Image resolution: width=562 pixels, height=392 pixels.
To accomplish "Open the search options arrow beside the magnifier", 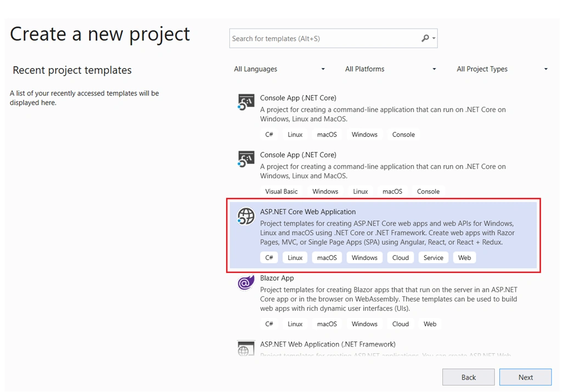I will pos(434,38).
